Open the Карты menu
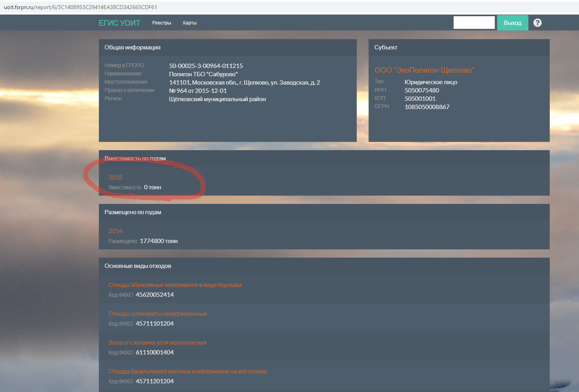Viewport: 579px width, 392px height. (189, 23)
